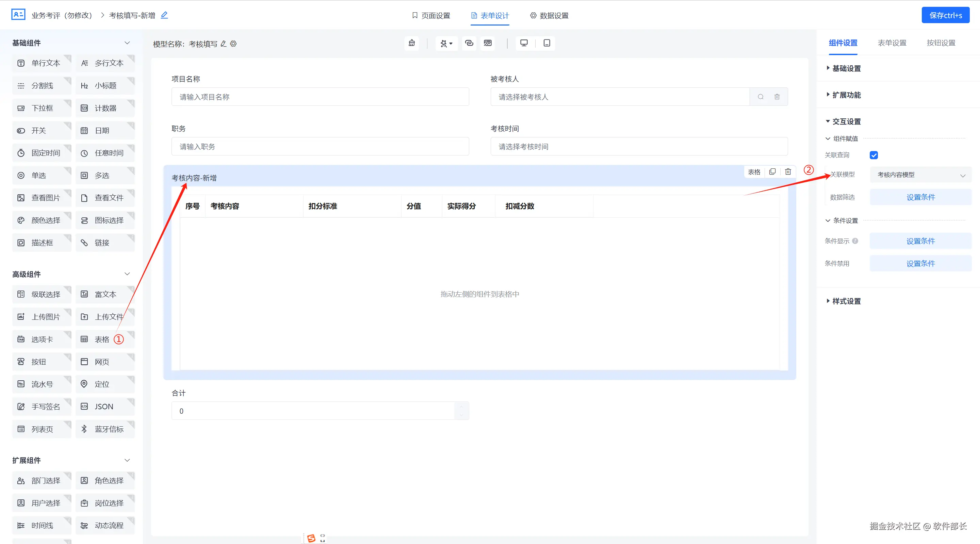This screenshot has height=544, width=980.
Task: Click the pencil icon next to 考核填写-新增
Action: 164,15
